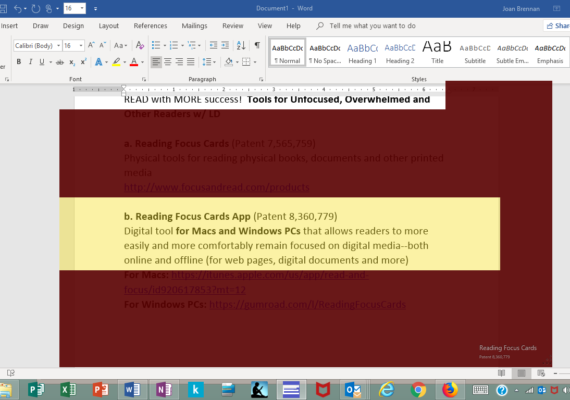Switch to the Design tab

click(73, 26)
